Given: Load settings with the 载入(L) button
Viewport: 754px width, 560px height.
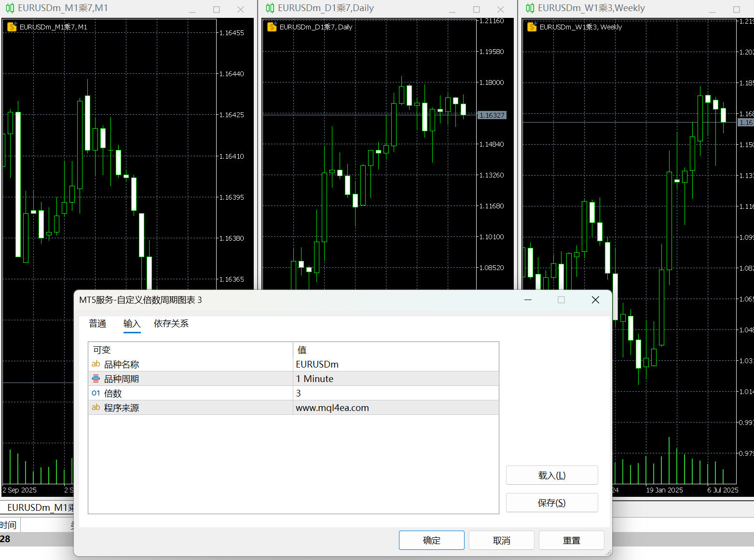Looking at the screenshot, I should 551,475.
